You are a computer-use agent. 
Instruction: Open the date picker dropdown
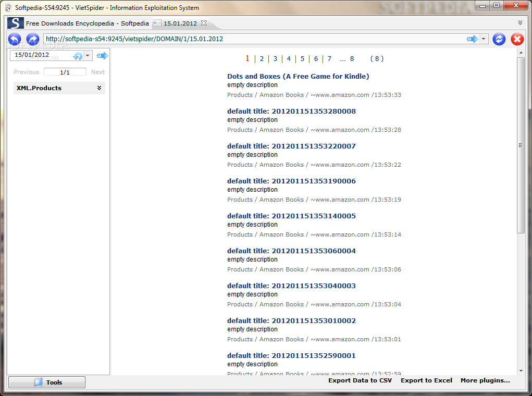[x=88, y=55]
